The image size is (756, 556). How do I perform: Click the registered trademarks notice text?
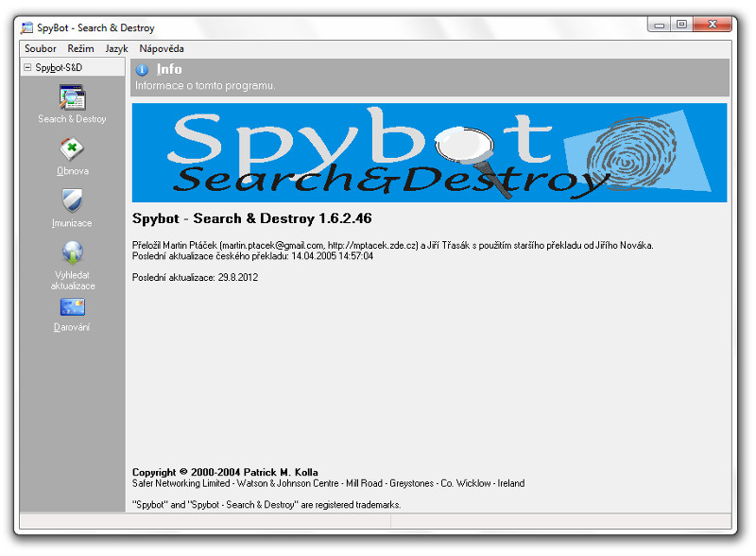click(x=266, y=505)
